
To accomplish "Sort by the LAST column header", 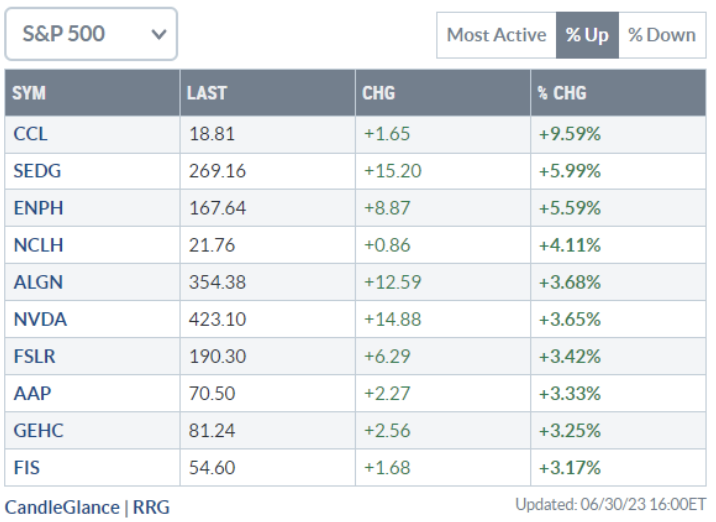I will [x=207, y=94].
